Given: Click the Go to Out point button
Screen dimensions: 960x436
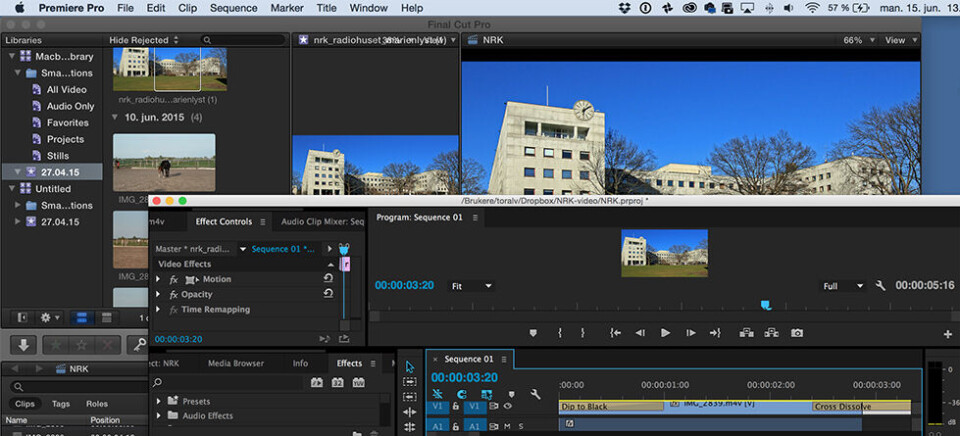Looking at the screenshot, I should (715, 333).
